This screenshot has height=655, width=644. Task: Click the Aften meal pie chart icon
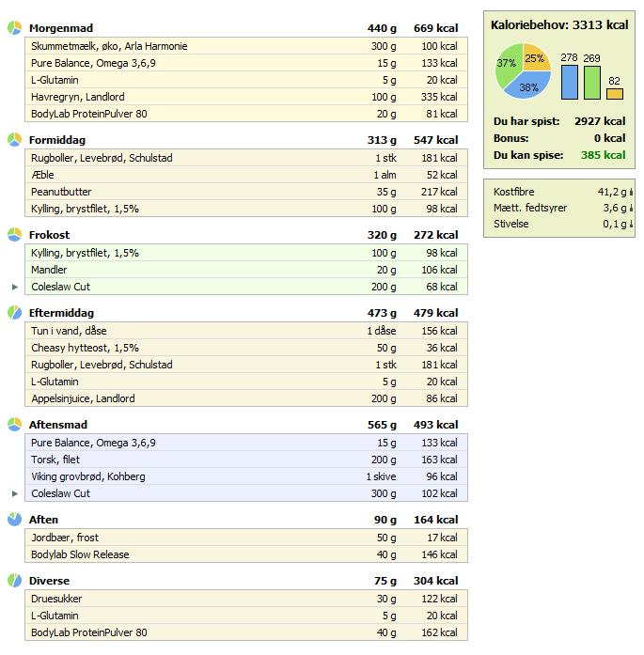(15, 520)
